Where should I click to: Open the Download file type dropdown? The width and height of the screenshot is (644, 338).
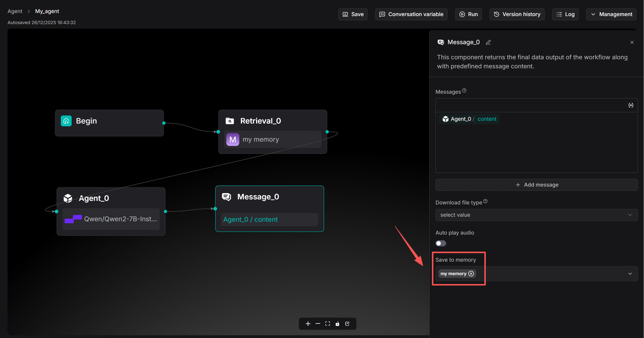[536, 215]
